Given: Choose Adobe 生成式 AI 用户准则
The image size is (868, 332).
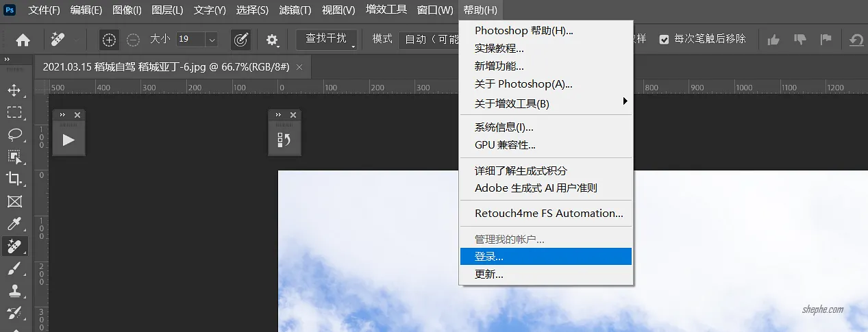Looking at the screenshot, I should tap(545, 188).
